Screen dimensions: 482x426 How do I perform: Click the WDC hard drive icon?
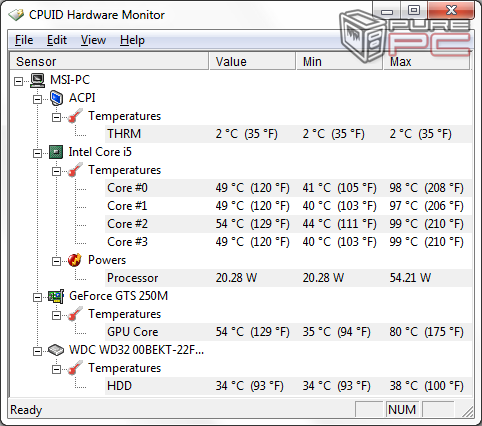click(x=56, y=350)
